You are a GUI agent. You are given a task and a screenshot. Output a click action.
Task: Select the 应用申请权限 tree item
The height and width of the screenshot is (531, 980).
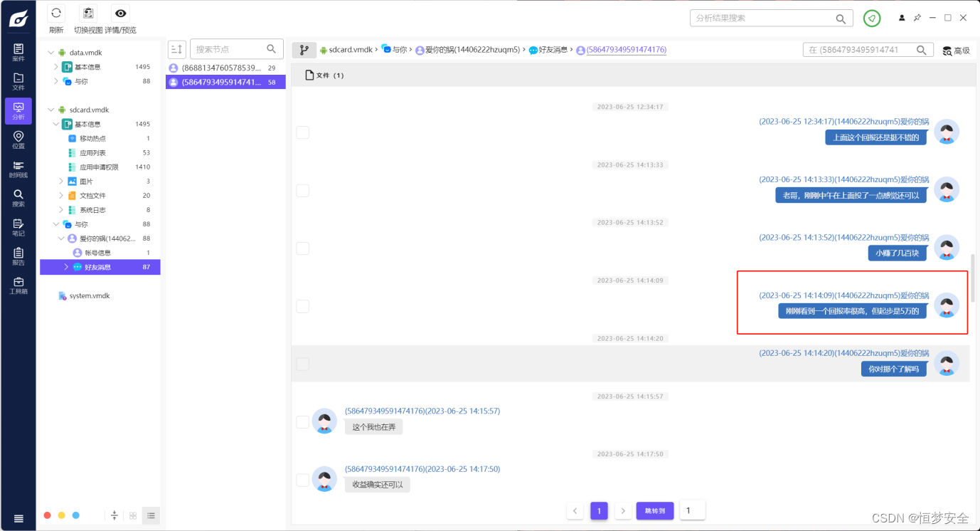pyautogui.click(x=100, y=167)
